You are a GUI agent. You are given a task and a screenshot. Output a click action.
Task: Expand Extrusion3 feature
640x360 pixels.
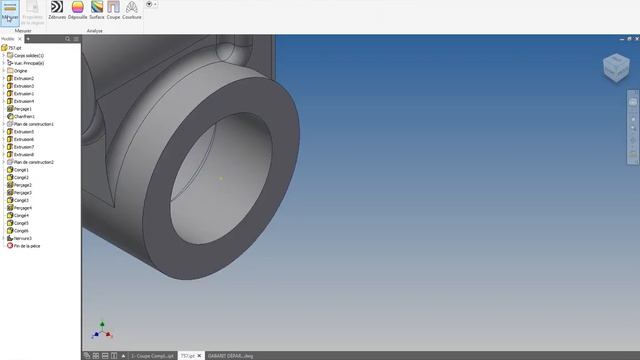[4, 86]
